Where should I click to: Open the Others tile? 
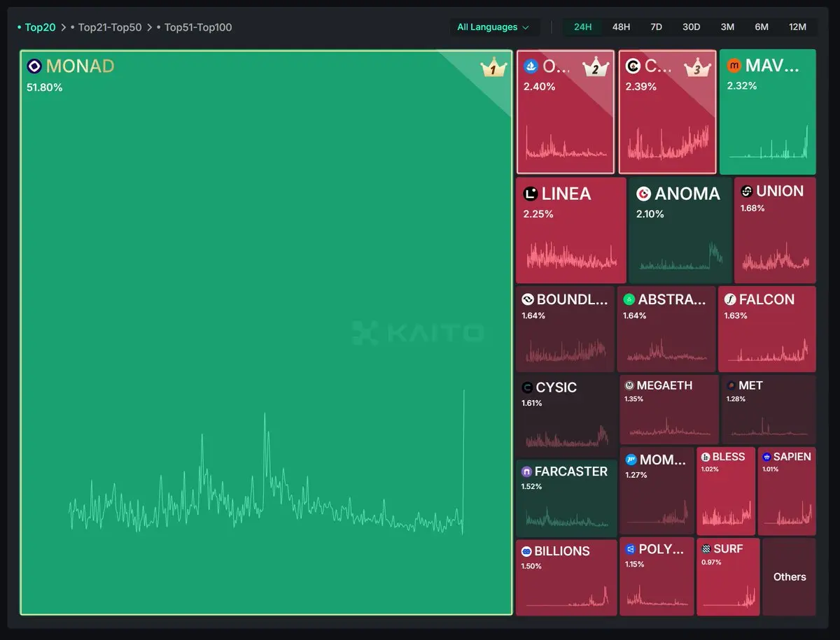(790, 577)
